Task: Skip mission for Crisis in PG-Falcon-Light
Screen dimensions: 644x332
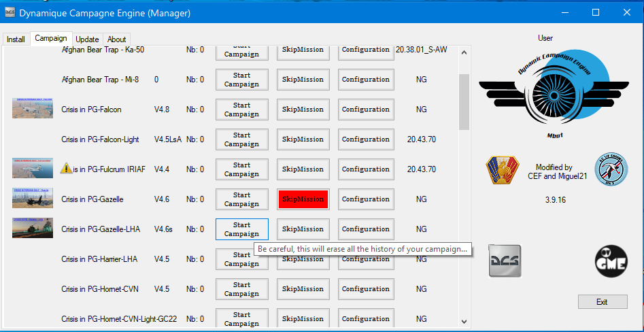Action: point(303,139)
